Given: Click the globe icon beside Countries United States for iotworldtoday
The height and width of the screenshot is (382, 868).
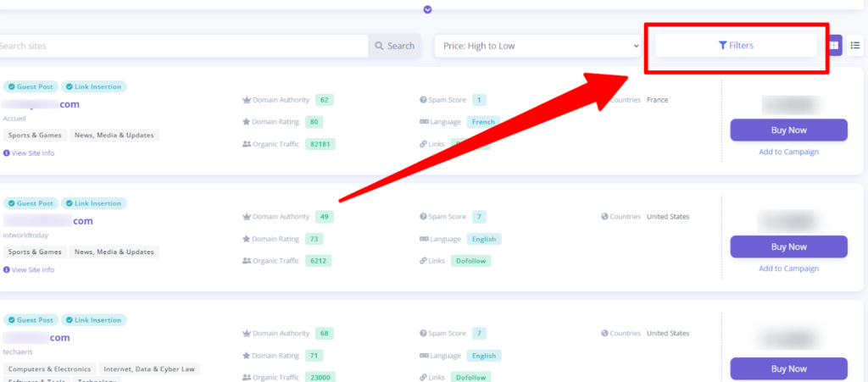Looking at the screenshot, I should 604,217.
